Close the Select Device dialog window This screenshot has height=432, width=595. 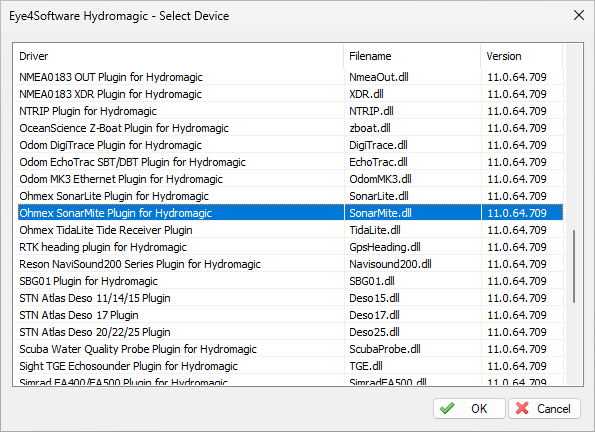coord(579,16)
